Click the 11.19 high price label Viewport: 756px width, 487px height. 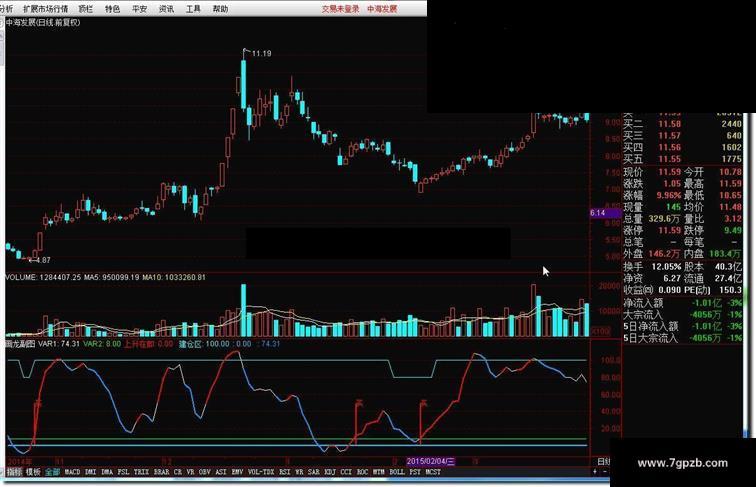[261, 54]
